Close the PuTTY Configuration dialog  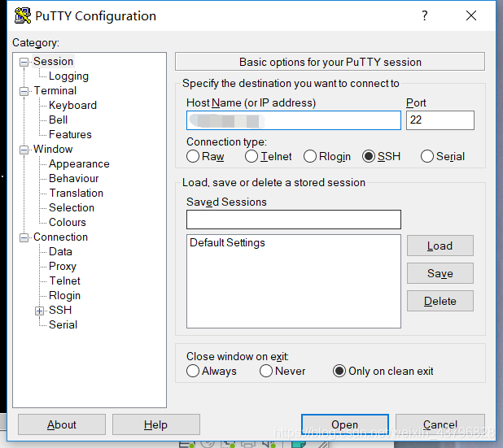(x=471, y=15)
